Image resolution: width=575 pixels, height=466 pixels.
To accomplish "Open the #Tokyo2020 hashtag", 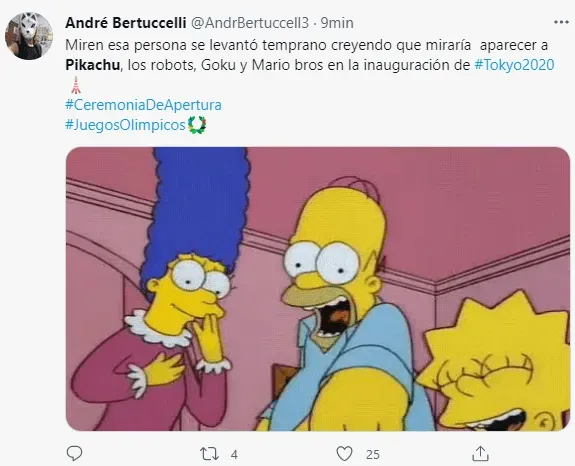I will pyautogui.click(x=514, y=65).
